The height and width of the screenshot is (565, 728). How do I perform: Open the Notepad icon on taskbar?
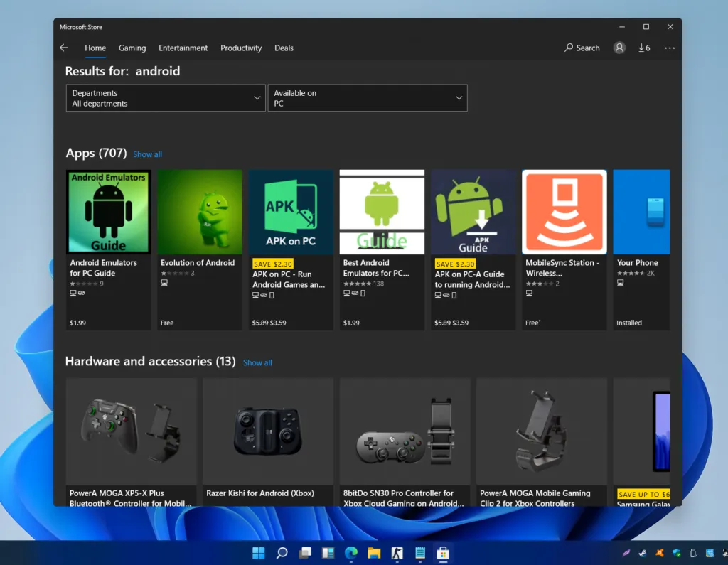[x=420, y=553]
